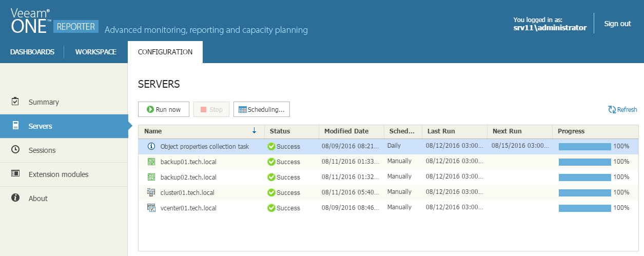Click the green success check for cluster01.tech.local

pyautogui.click(x=271, y=192)
